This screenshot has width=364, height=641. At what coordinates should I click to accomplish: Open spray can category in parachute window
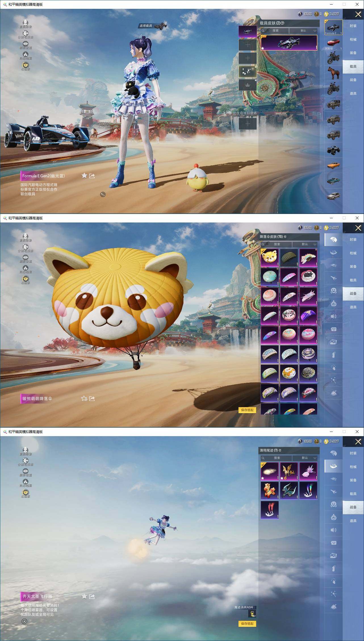(334, 355)
